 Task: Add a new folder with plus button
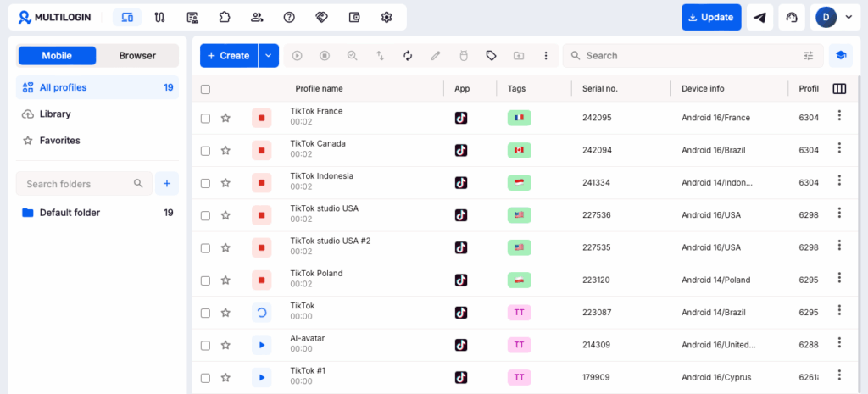(167, 183)
